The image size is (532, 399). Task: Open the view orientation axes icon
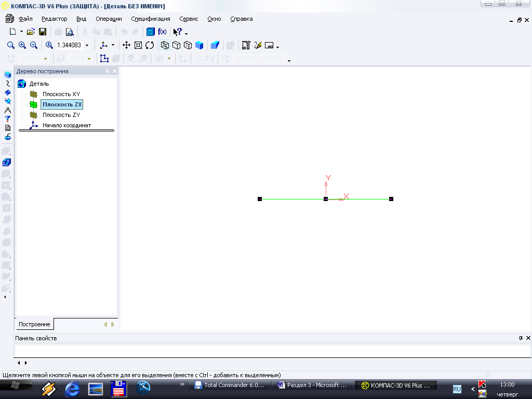pyautogui.click(x=104, y=45)
